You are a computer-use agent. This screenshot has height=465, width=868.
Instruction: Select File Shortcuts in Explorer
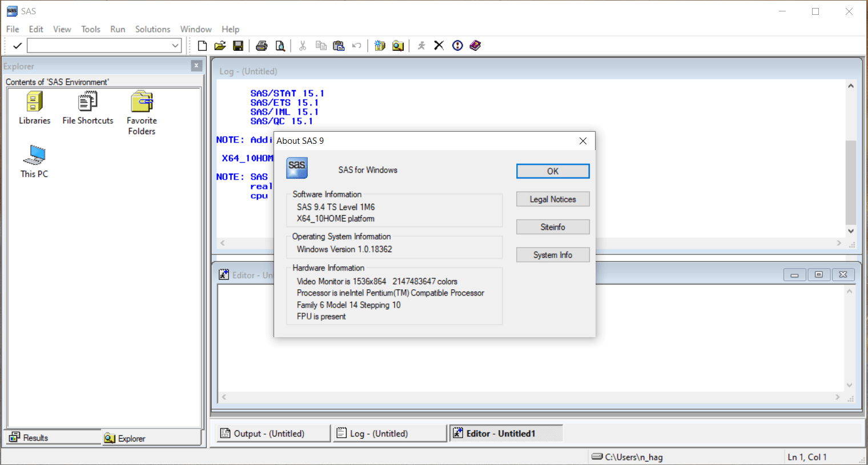coord(88,108)
